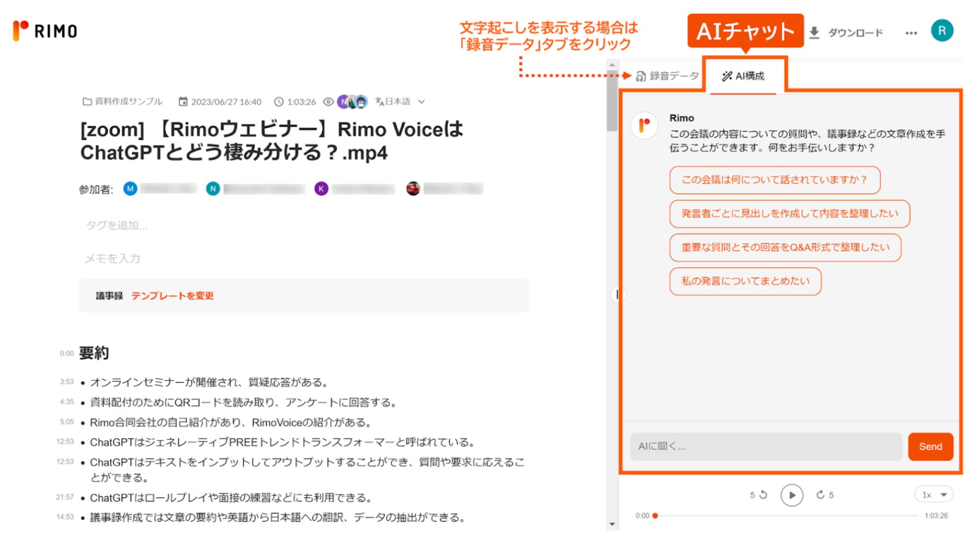Click the Rimo assistant avatar in chat

pos(644,125)
